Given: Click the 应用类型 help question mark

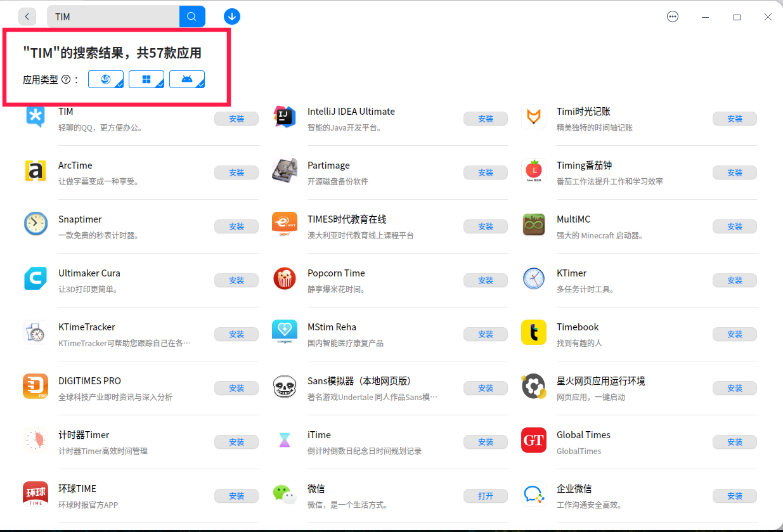Looking at the screenshot, I should click(66, 80).
